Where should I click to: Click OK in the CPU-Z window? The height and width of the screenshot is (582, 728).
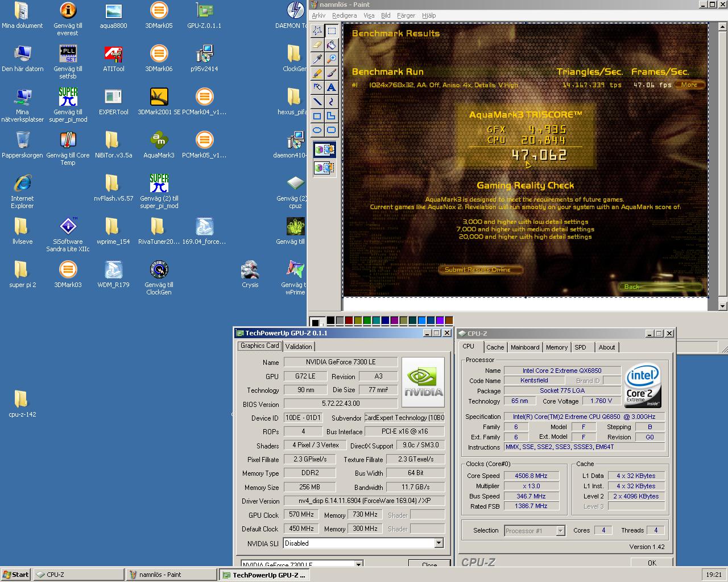(x=652, y=563)
